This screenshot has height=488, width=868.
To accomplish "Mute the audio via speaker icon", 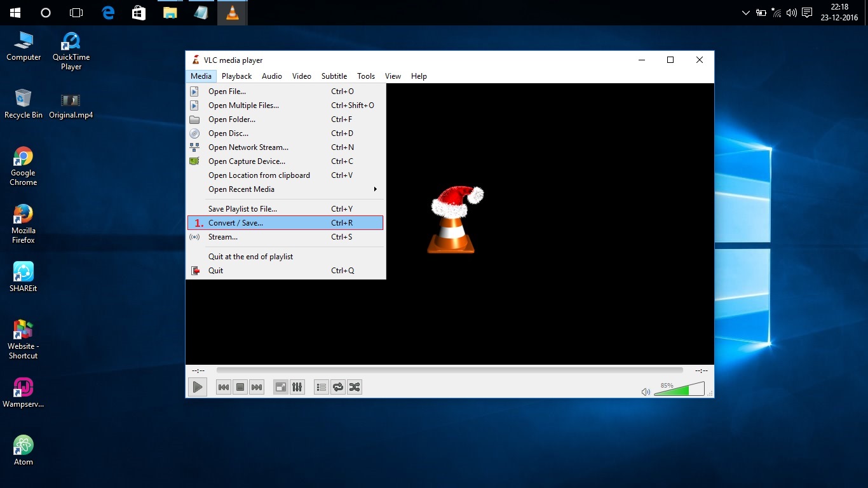I will point(646,392).
